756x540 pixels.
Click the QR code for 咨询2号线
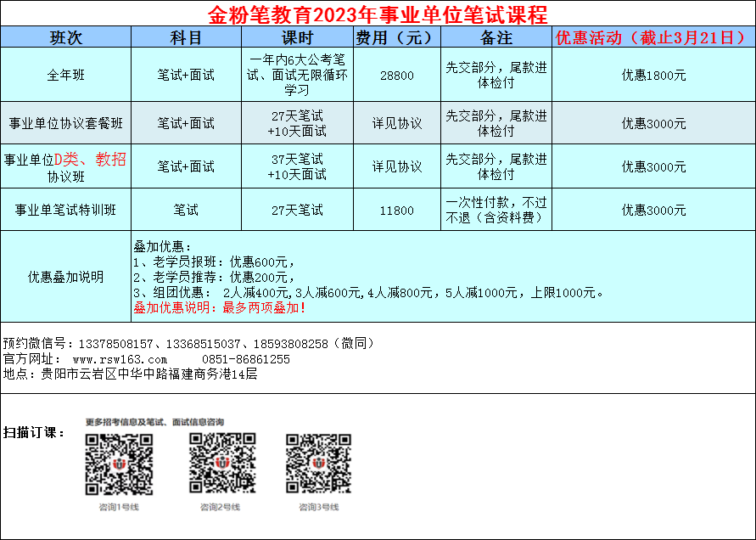click(x=221, y=464)
